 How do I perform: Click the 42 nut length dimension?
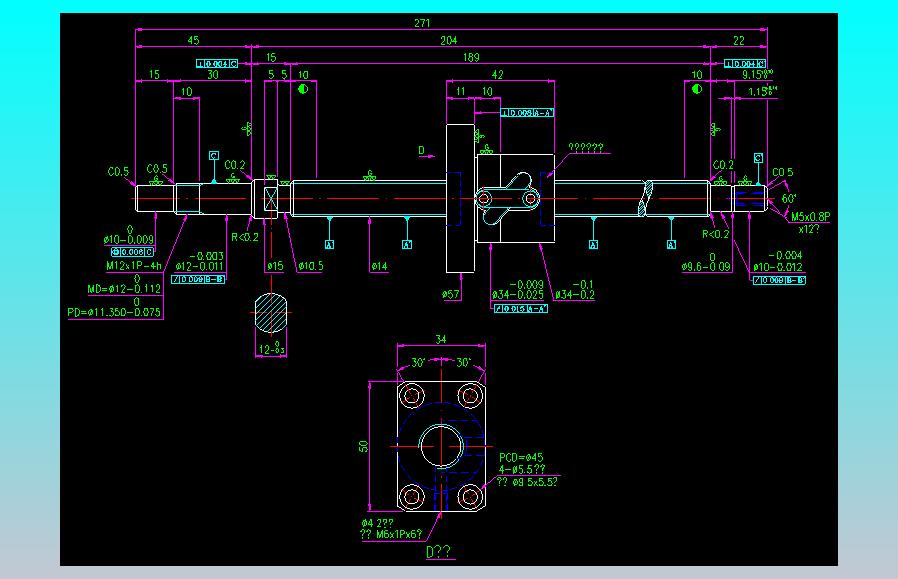(x=498, y=74)
